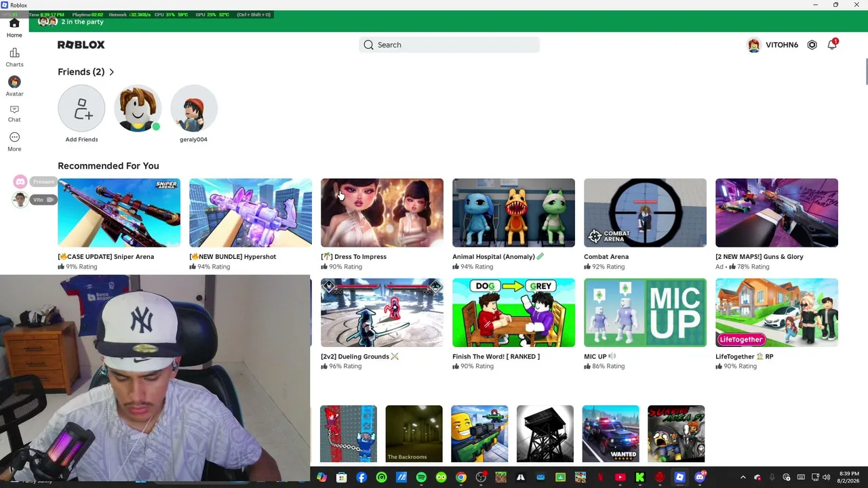Open the Sniper Arena game thumbnail
Viewport: 868px width, 488px height.
[119, 213]
